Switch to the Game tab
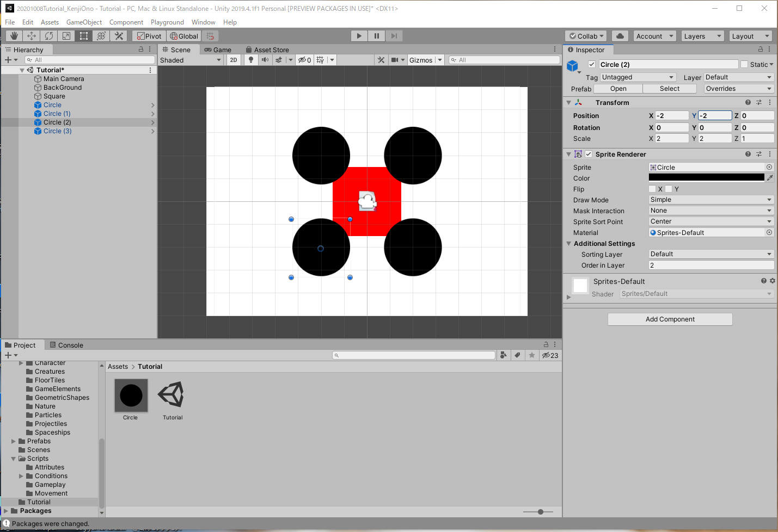 tap(218, 50)
